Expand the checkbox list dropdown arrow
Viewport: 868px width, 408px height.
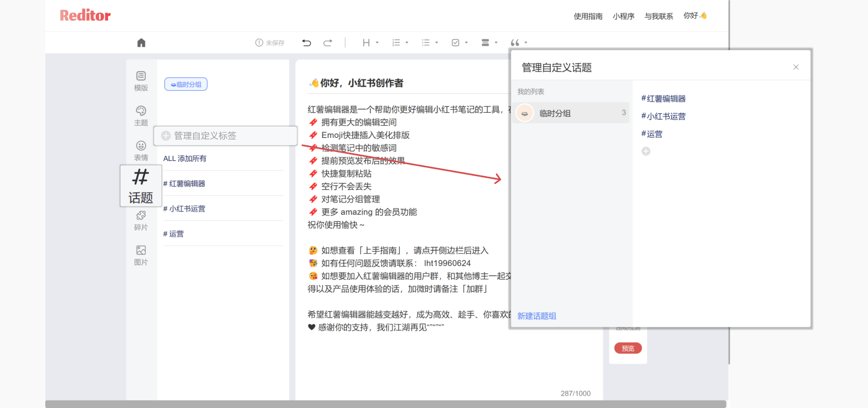[466, 42]
